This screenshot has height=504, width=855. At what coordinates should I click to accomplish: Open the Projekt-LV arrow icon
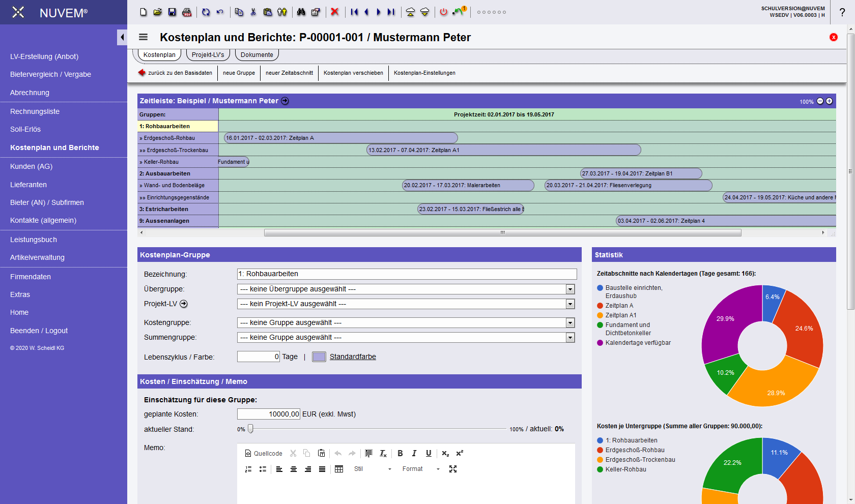[x=184, y=304]
